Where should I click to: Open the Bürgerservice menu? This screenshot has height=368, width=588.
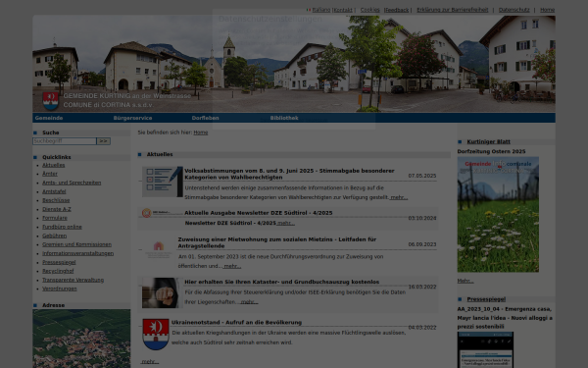pos(132,118)
